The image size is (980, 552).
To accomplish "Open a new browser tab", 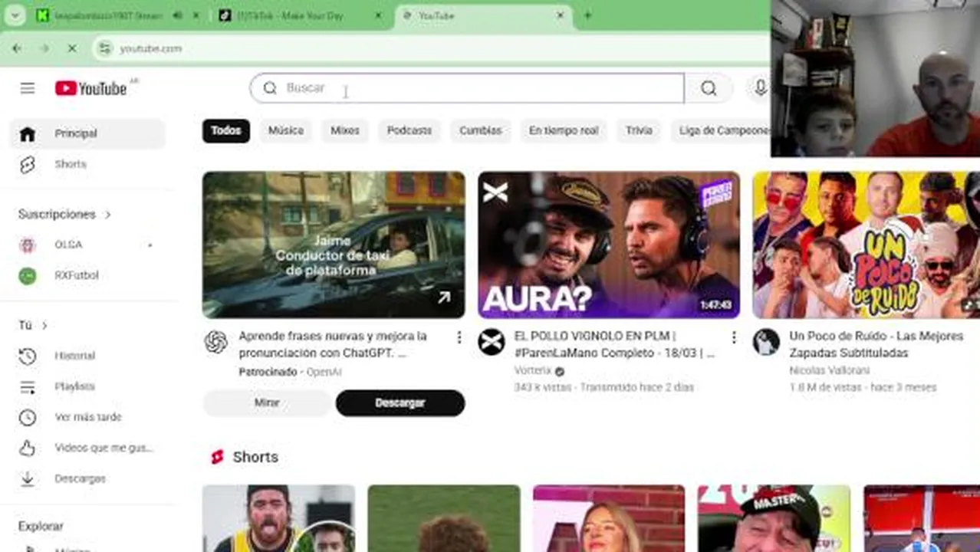I will coord(587,15).
